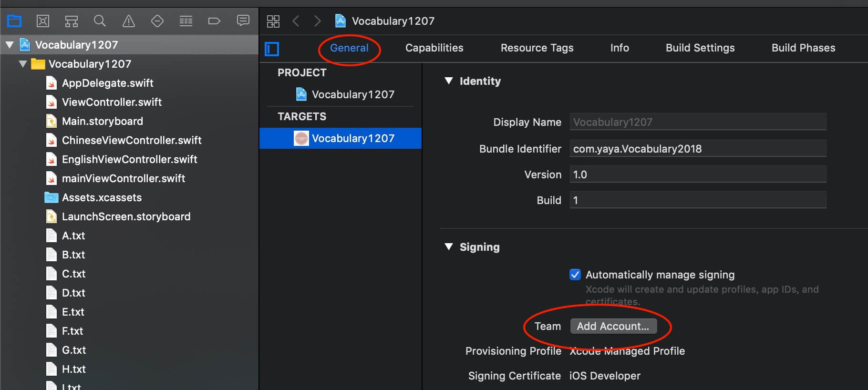Open the Project navigator folder icon

pyautogui.click(x=14, y=21)
